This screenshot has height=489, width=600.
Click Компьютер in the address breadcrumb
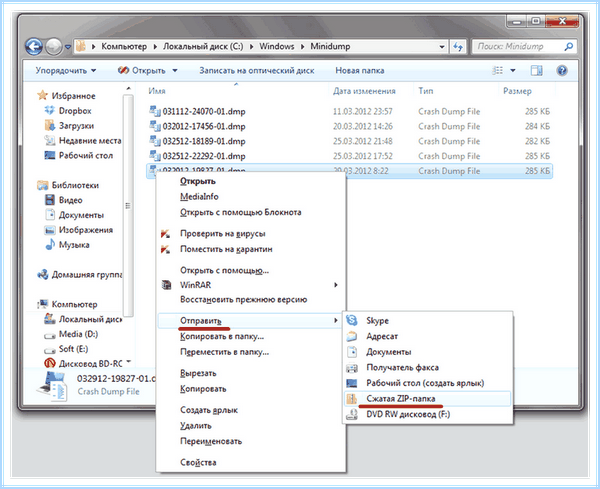124,46
